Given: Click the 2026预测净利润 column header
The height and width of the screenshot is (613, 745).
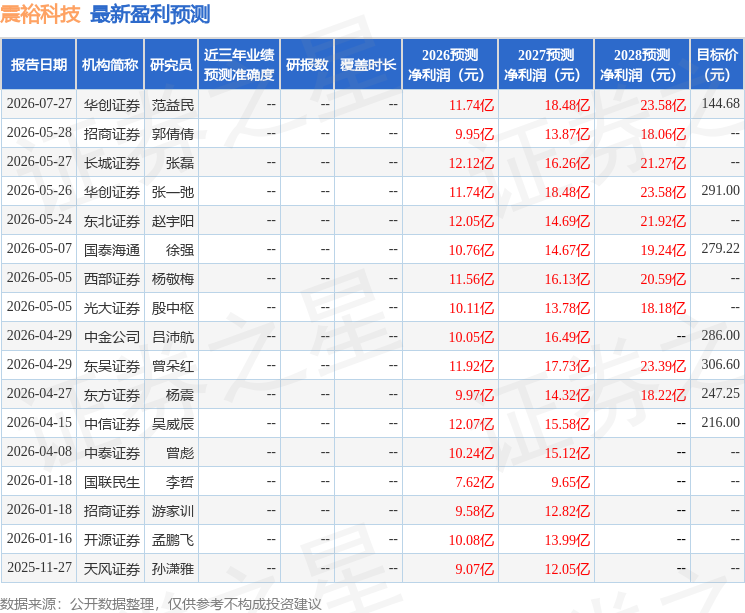Looking at the screenshot, I should 450,65.
